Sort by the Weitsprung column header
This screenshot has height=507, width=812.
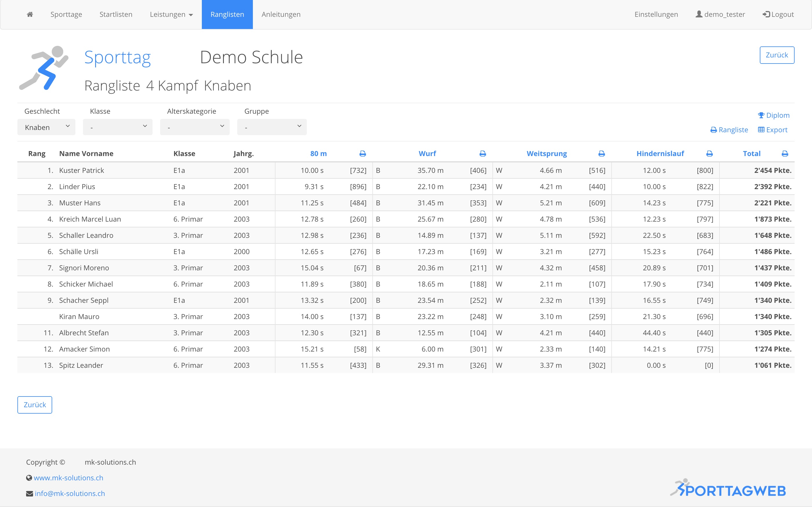coord(546,153)
